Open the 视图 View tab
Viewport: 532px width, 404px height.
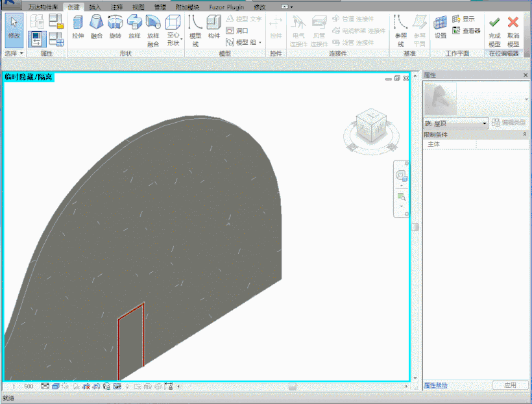[x=138, y=6]
